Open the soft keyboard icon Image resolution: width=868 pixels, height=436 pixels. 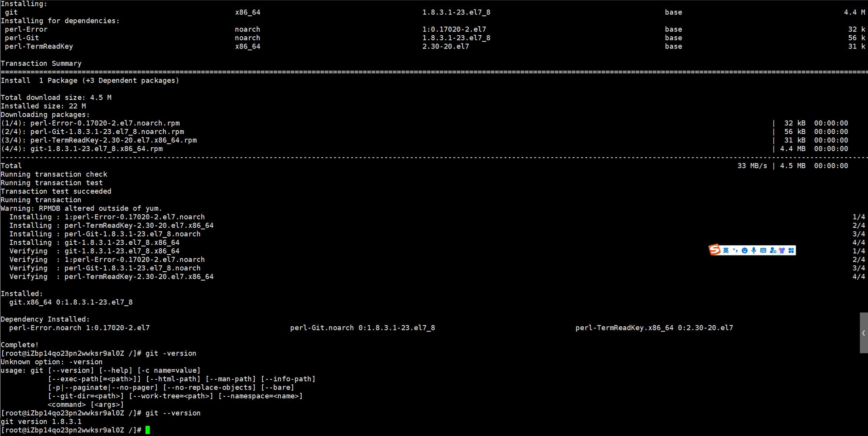(x=763, y=250)
